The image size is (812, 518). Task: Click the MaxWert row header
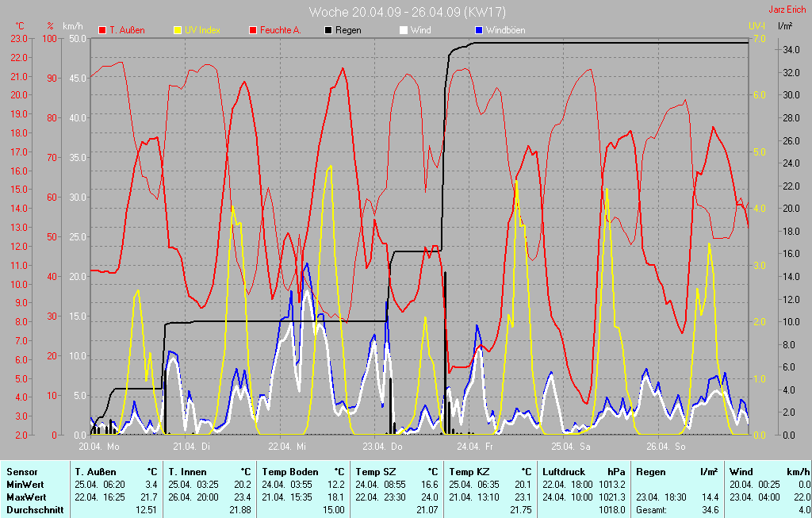point(26,497)
